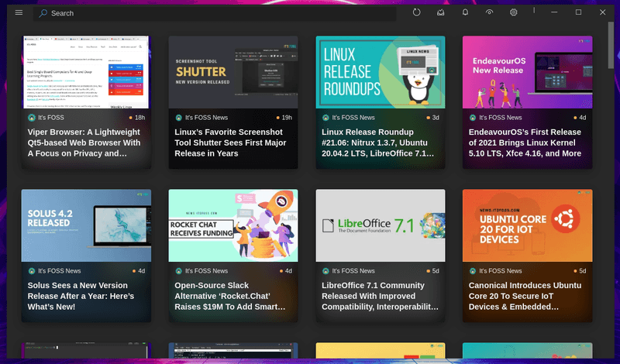620x364 pixels.
Task: Open EndeavourOS New Release thumbnail
Action: click(528, 72)
